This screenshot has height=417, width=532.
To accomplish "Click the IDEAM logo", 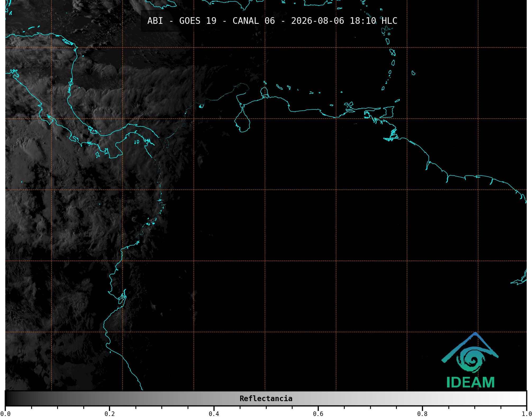I will [x=470, y=360].
